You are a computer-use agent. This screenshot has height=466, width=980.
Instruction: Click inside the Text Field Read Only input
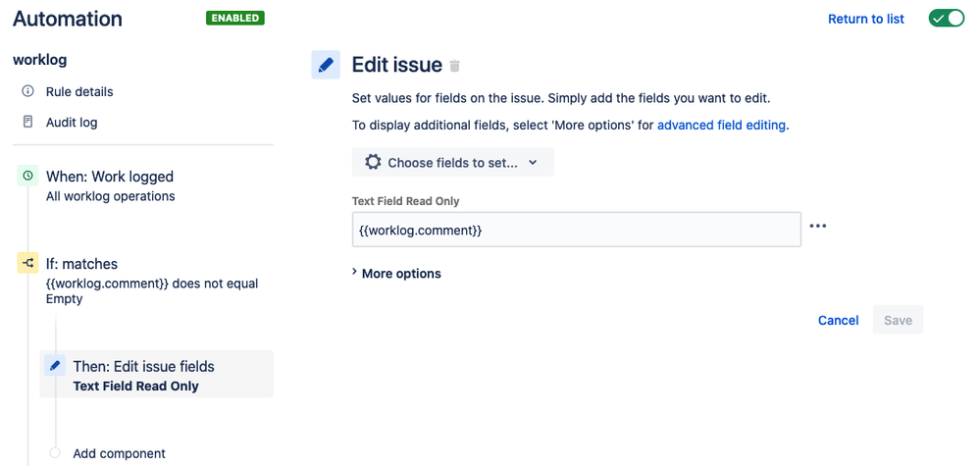pos(576,230)
